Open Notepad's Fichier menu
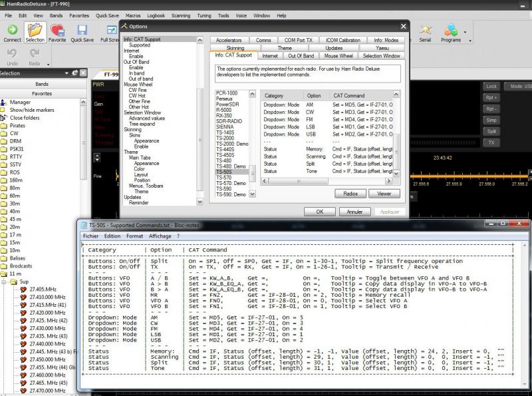 pyautogui.click(x=90, y=236)
